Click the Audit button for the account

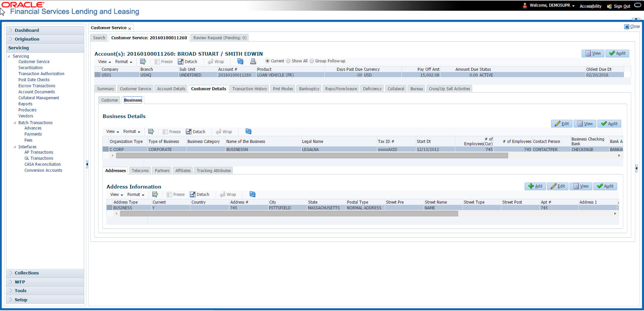point(617,53)
